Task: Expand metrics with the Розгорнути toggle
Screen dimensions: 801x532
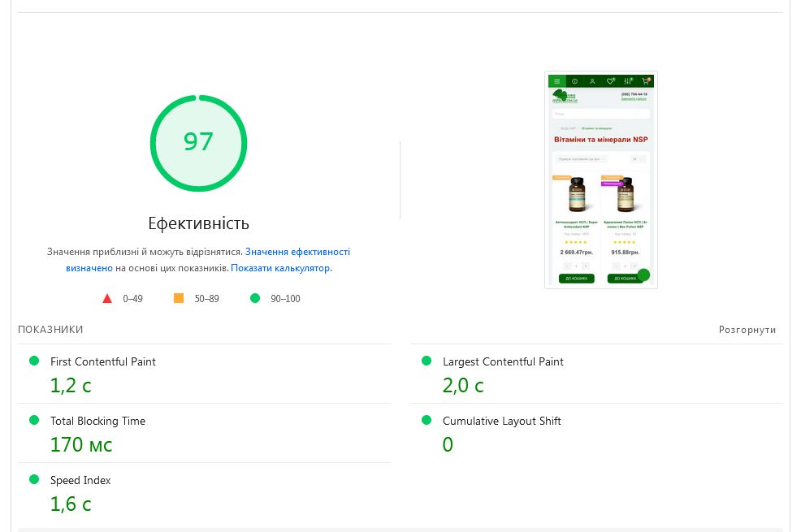Action: point(747,330)
